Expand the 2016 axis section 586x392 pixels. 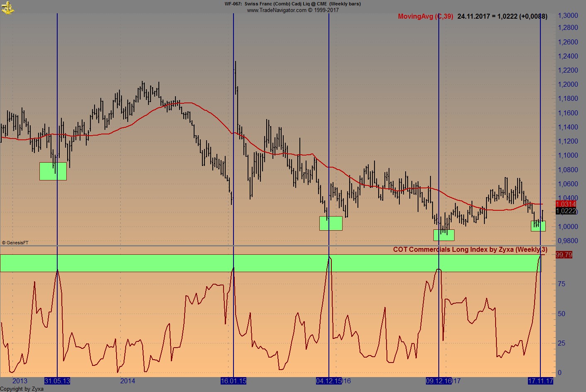pos(347,380)
